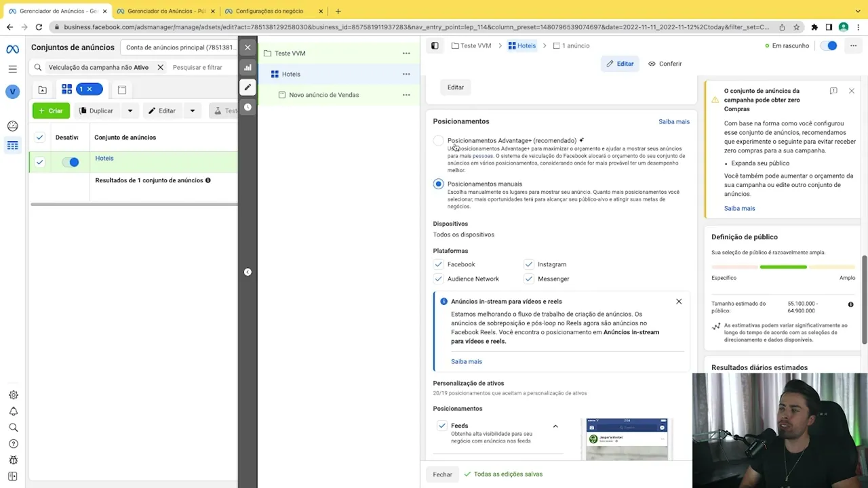868x488 pixels.
Task: Open the audience size info icon
Action: (x=850, y=304)
